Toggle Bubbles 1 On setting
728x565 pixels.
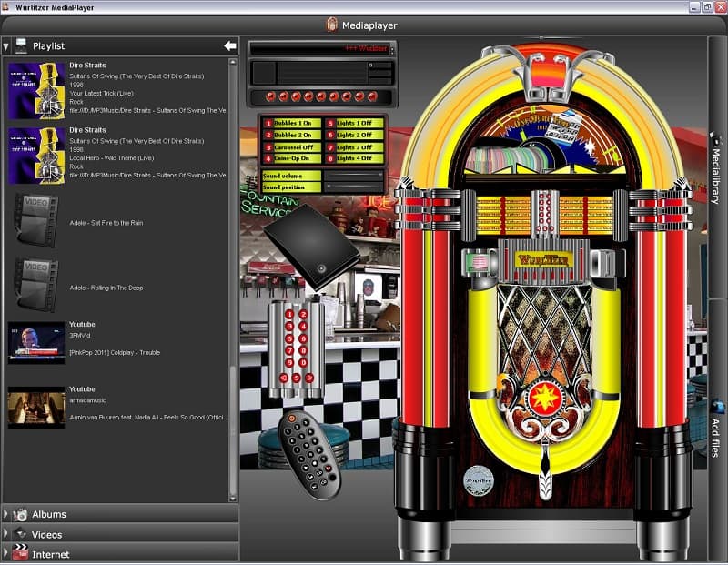click(x=292, y=123)
